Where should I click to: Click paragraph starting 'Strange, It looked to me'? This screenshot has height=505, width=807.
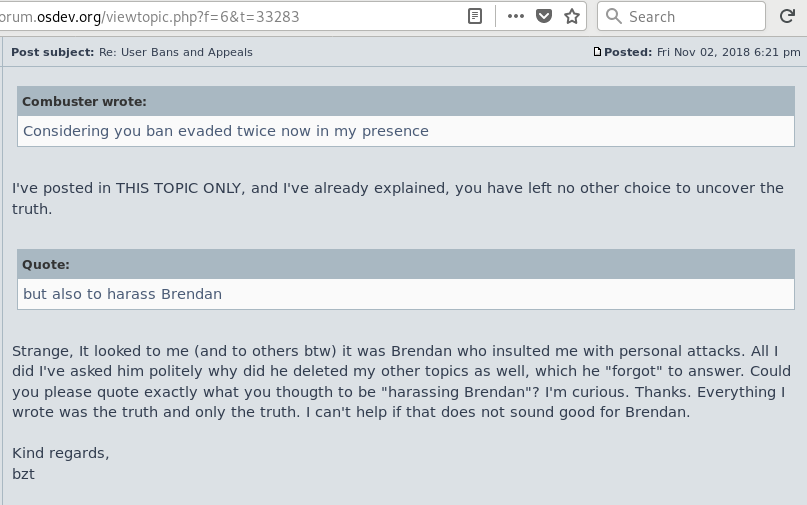(401, 381)
